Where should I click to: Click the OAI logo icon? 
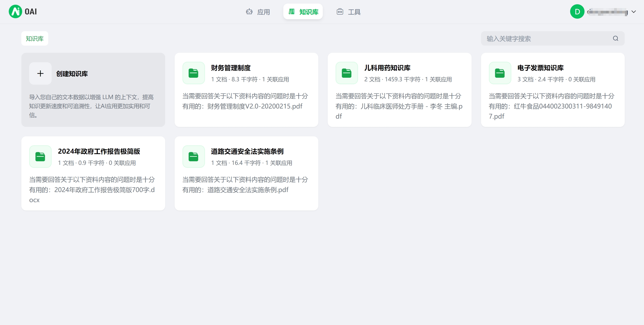click(x=15, y=11)
